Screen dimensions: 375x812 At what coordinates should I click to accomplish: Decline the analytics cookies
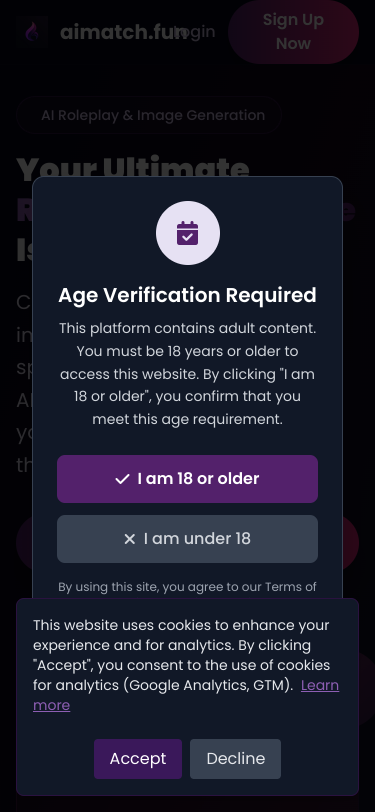coord(236,759)
